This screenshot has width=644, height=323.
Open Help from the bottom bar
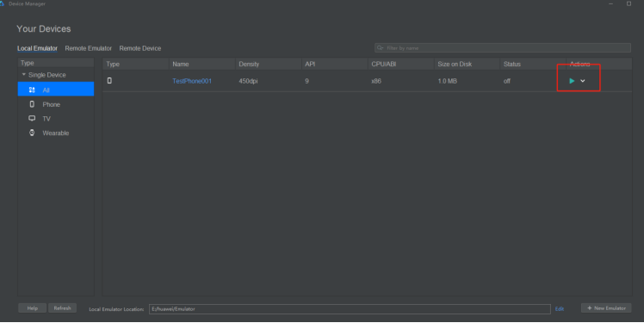click(x=33, y=308)
